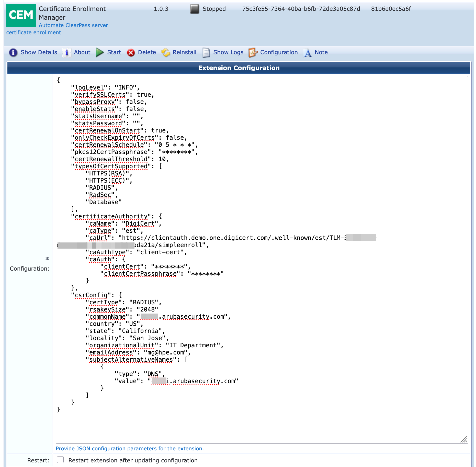This screenshot has width=476, height=467.
Task: Click version number 1.0.3
Action: click(x=161, y=9)
